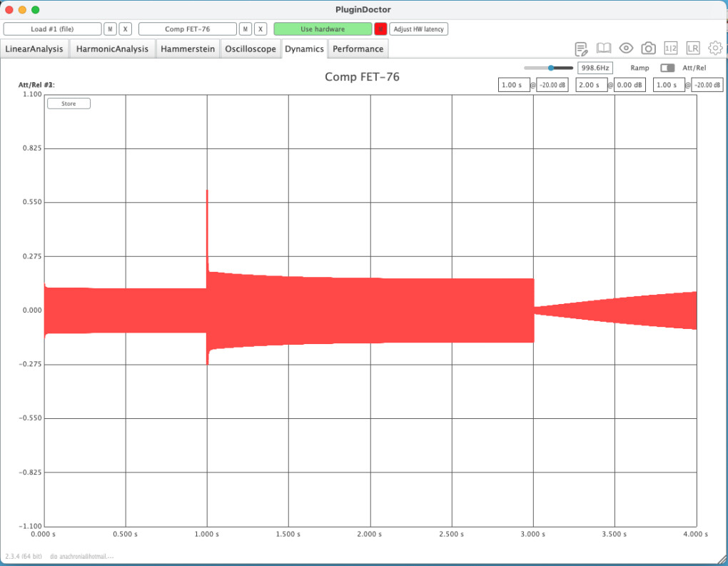Click the last 1.00 s duration field
This screenshot has height=566, width=728.
pos(669,85)
